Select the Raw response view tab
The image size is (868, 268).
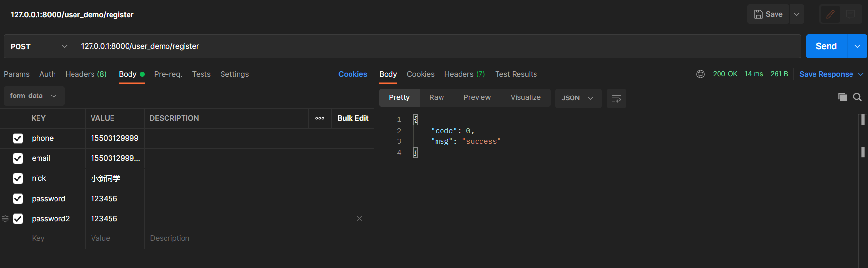pos(436,97)
